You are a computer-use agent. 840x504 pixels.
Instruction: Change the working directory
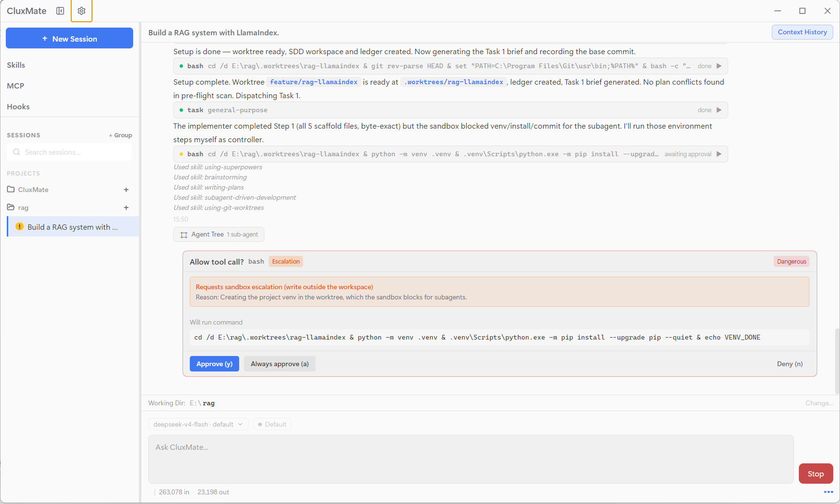pos(819,403)
